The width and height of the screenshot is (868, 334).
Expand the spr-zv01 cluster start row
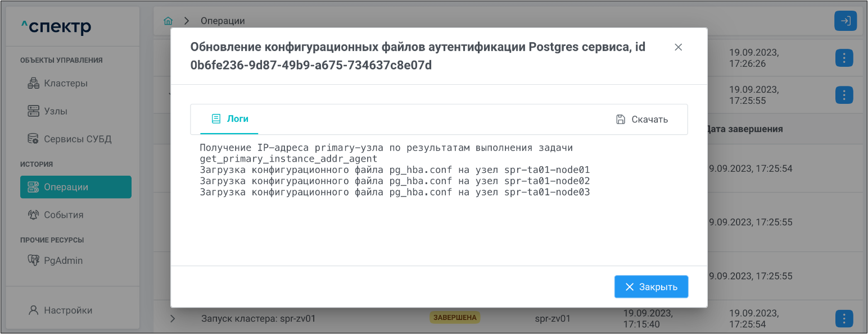point(173,319)
